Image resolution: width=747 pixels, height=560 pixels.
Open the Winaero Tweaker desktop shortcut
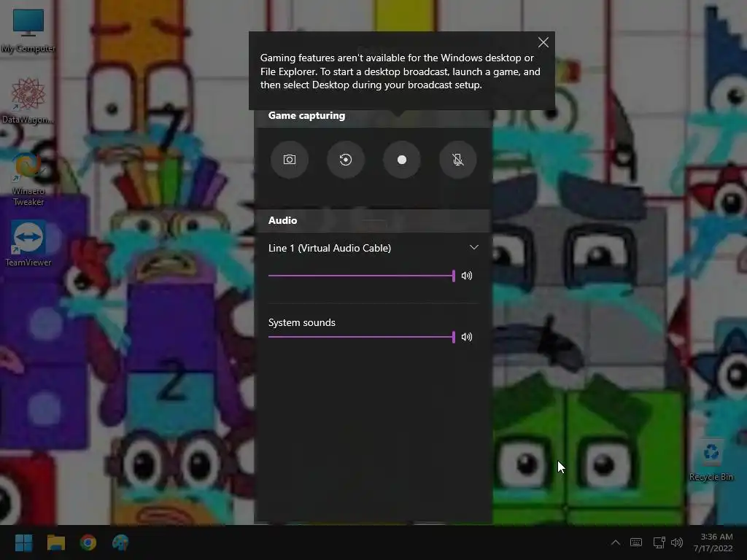[x=28, y=179]
